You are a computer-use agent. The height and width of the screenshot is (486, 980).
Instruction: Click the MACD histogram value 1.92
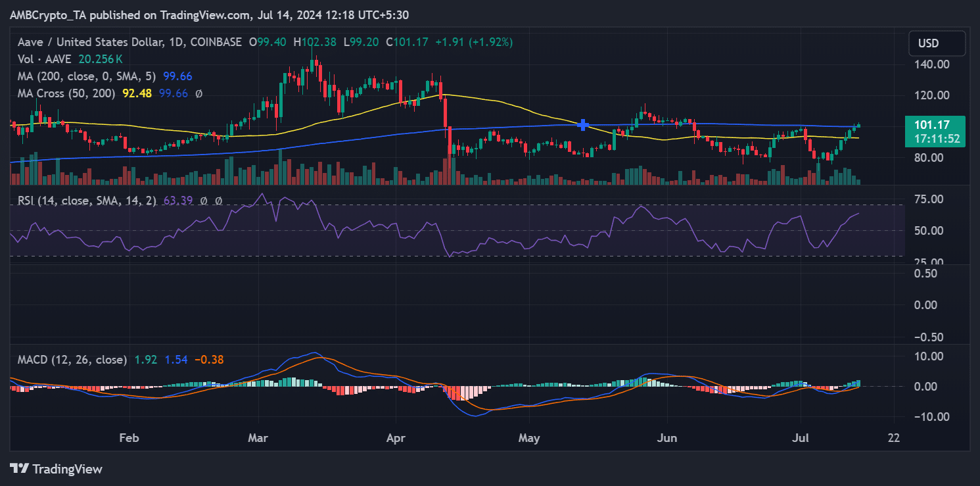point(145,360)
